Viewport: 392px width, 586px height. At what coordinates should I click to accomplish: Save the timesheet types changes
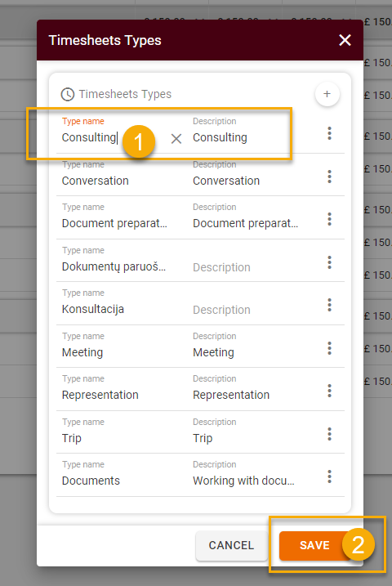pyautogui.click(x=314, y=545)
